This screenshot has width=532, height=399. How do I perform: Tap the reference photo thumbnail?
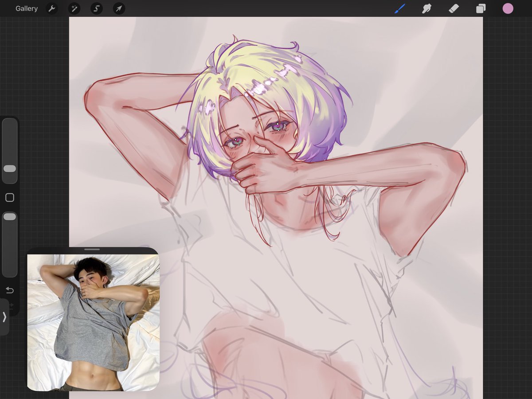pyautogui.click(x=93, y=322)
